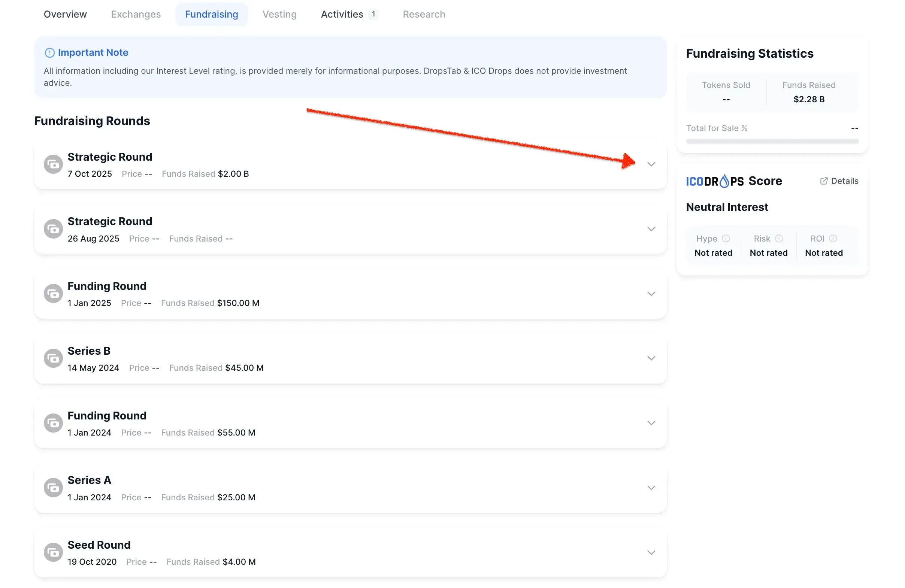Screen dimensions: 905x588
Task: Click the Total for Sale progress bar
Action: (772, 142)
